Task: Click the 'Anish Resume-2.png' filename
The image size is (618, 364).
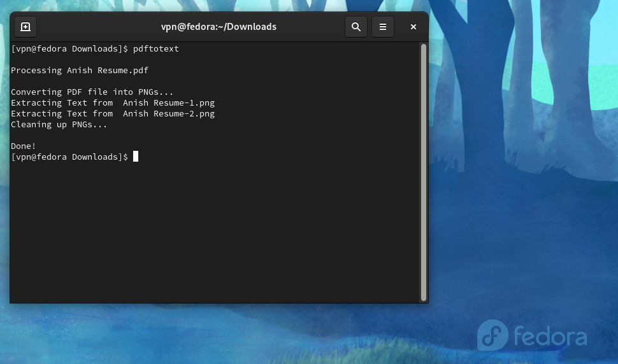Action: pyautogui.click(x=169, y=114)
